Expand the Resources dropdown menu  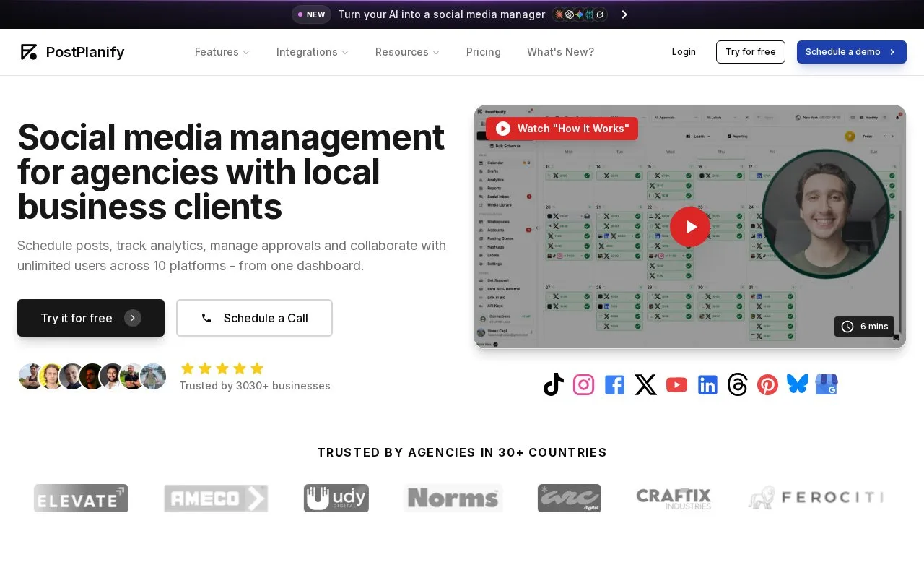tap(407, 52)
